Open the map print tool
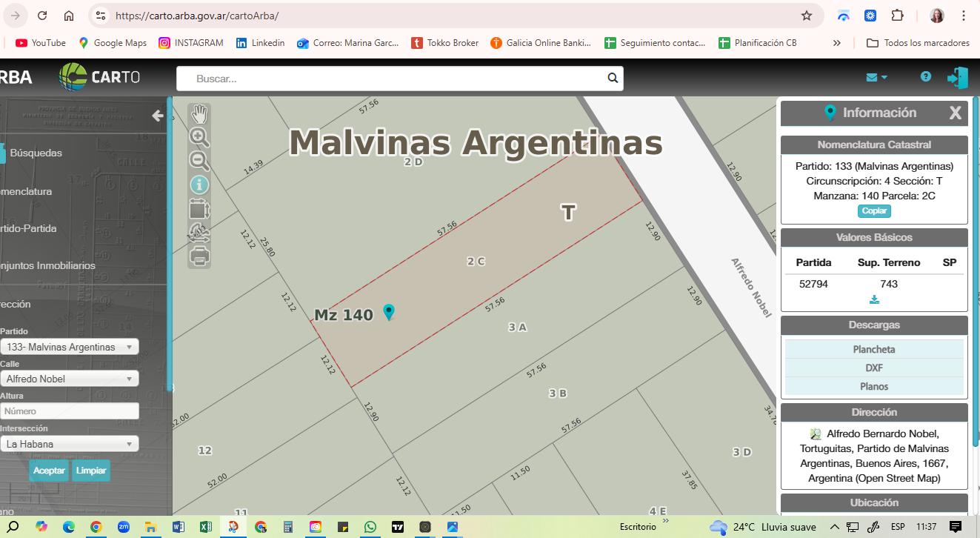This screenshot has height=538, width=980. click(199, 256)
